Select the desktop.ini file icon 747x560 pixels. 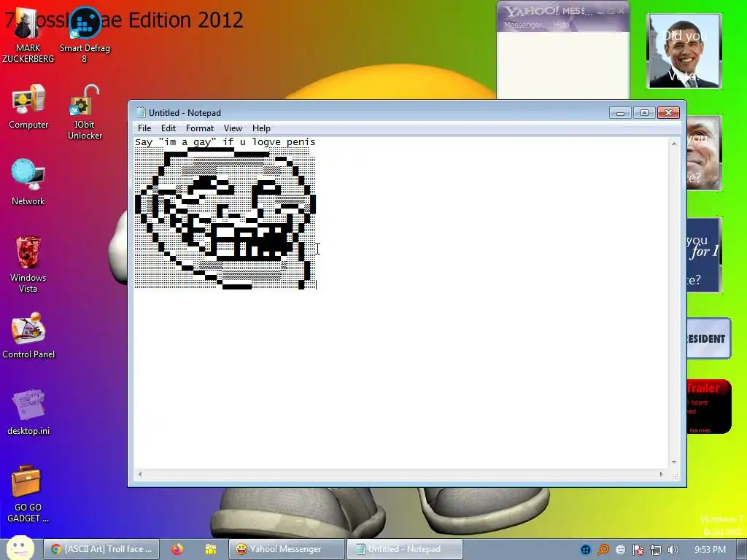coord(28,413)
